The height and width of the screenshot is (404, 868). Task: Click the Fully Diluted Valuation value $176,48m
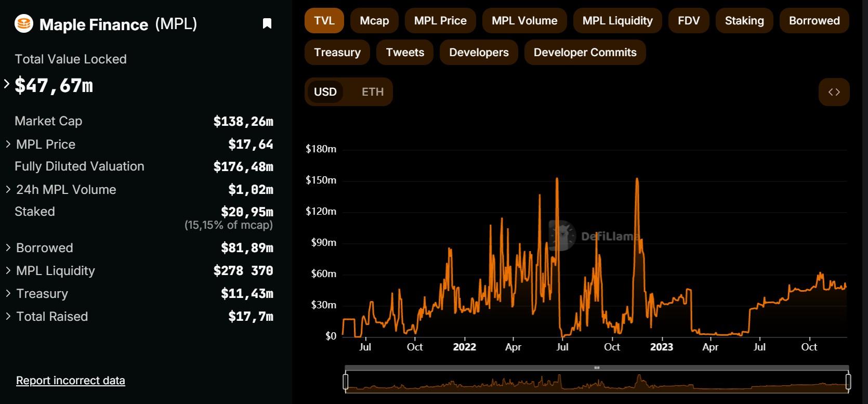coord(243,166)
